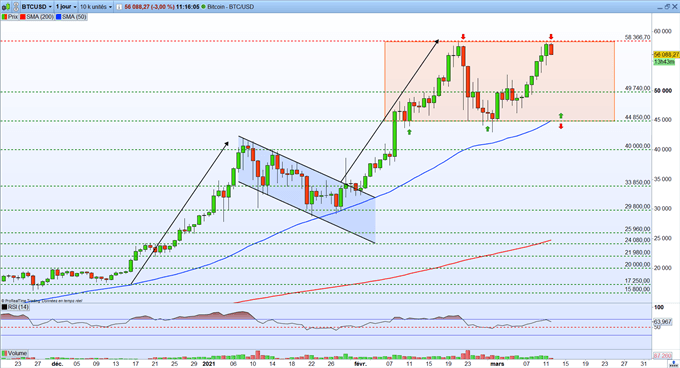Click the Volume value 87 260 tag
The width and height of the screenshot is (680, 368).
click(662, 355)
